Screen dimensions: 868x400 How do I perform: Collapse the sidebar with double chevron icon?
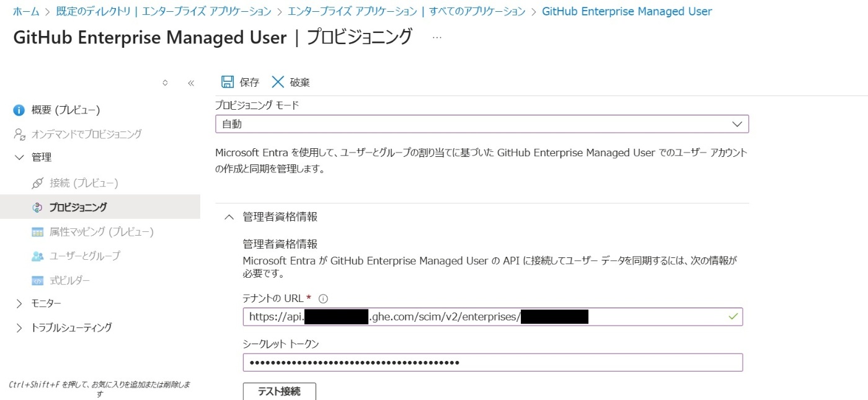click(191, 82)
